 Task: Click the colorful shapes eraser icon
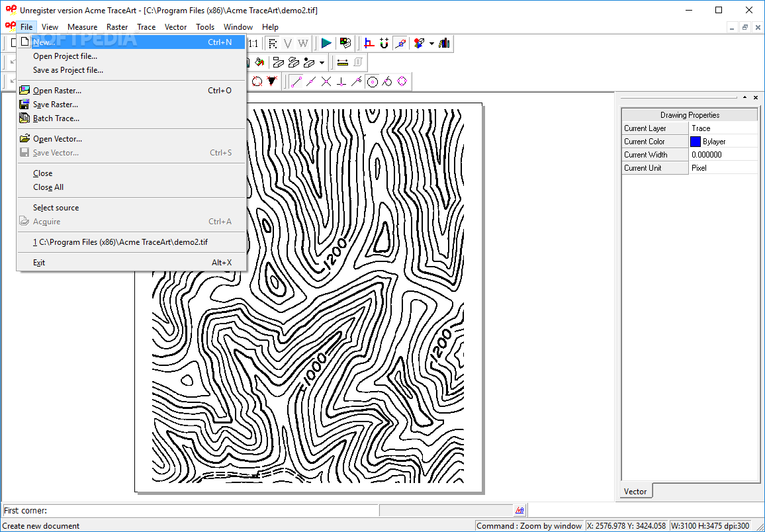(x=419, y=44)
